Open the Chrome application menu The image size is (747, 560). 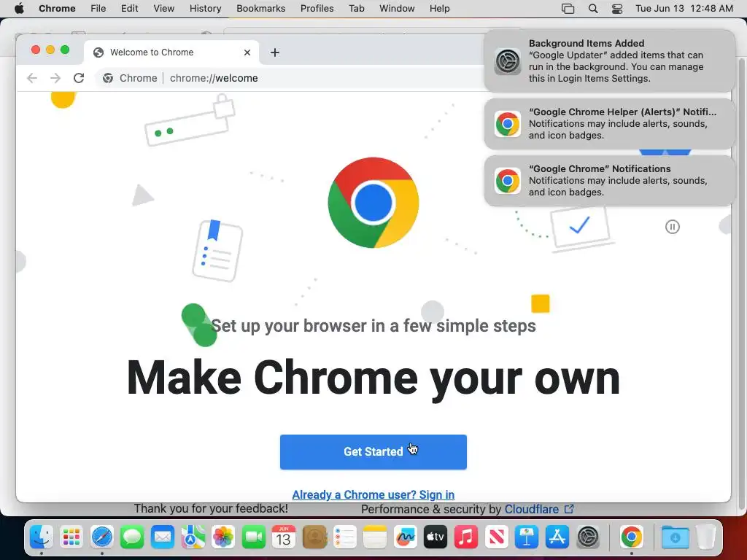[57, 8]
